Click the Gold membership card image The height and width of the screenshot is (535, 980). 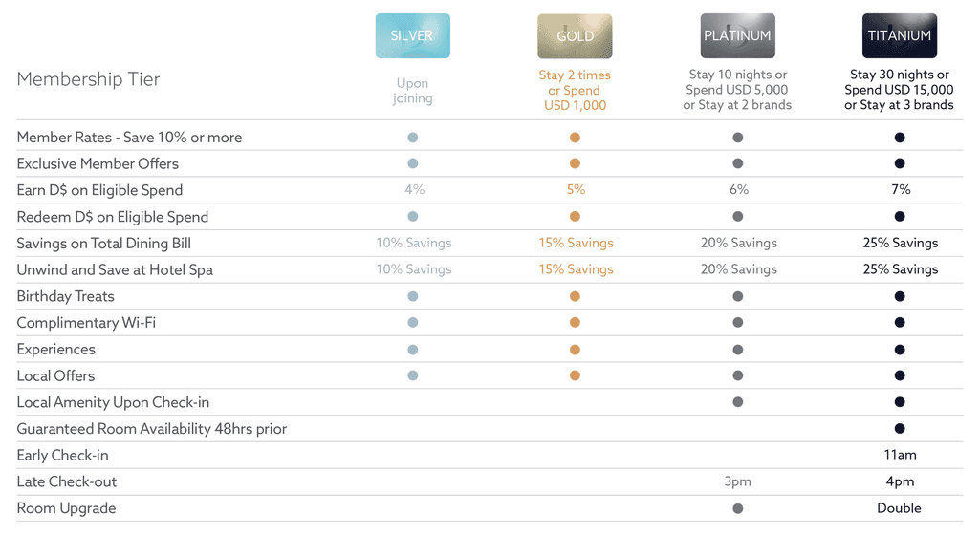(575, 35)
